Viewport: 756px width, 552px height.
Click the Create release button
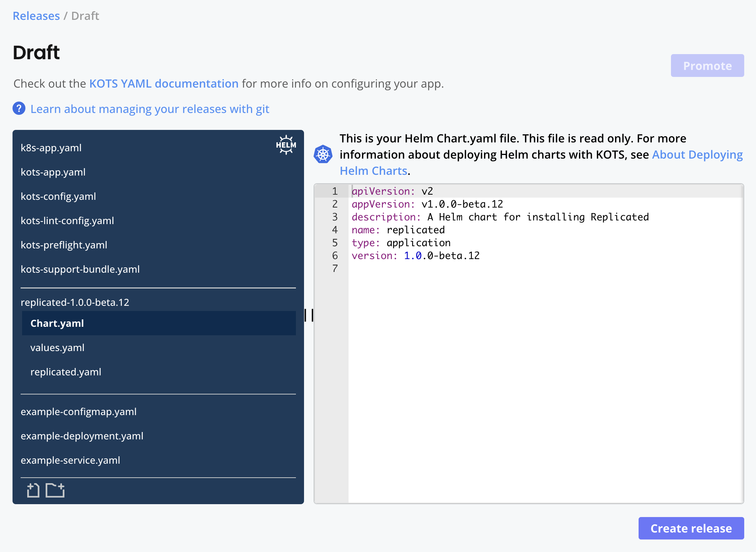(691, 528)
